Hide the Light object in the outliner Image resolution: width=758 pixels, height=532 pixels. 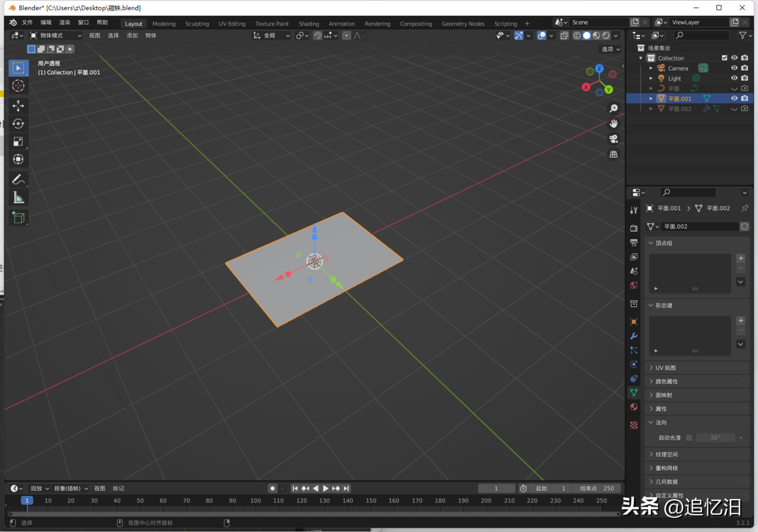(x=735, y=78)
